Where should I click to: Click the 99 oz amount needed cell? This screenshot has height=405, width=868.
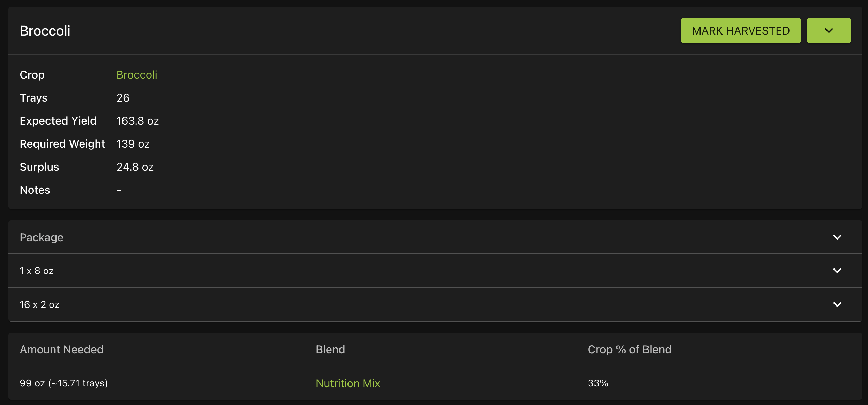(x=64, y=383)
